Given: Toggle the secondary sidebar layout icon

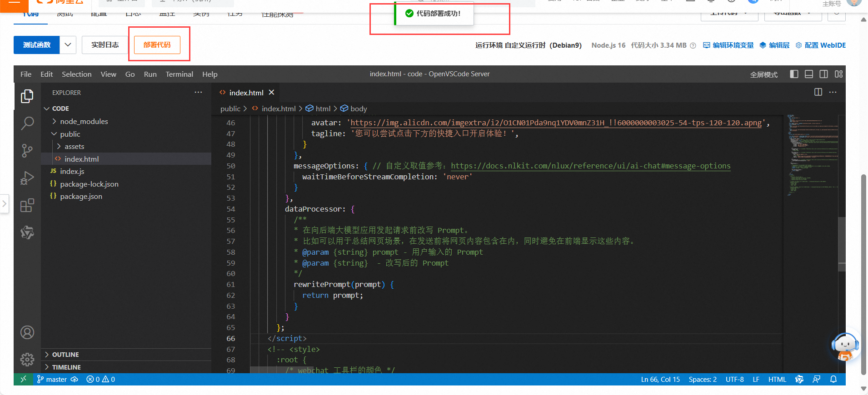Looking at the screenshot, I should [x=823, y=74].
